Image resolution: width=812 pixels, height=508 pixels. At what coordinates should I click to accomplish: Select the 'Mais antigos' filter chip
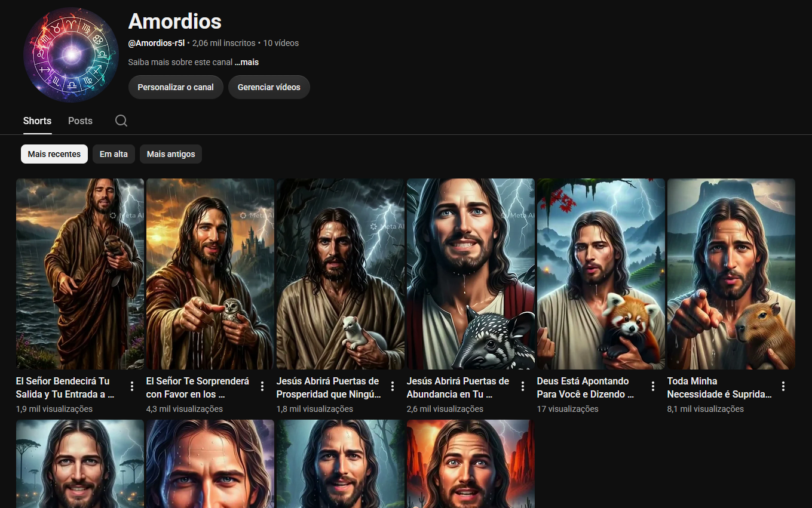point(171,154)
